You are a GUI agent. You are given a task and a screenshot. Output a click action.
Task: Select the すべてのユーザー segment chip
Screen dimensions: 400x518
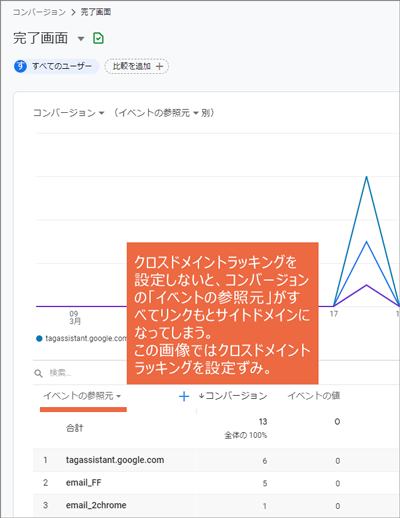pyautogui.click(x=56, y=66)
